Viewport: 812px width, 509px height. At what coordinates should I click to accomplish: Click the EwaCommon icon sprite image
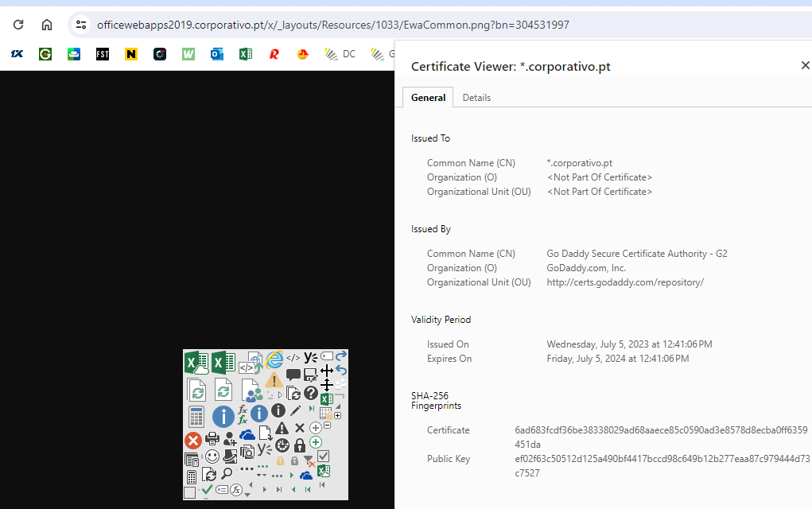point(266,425)
